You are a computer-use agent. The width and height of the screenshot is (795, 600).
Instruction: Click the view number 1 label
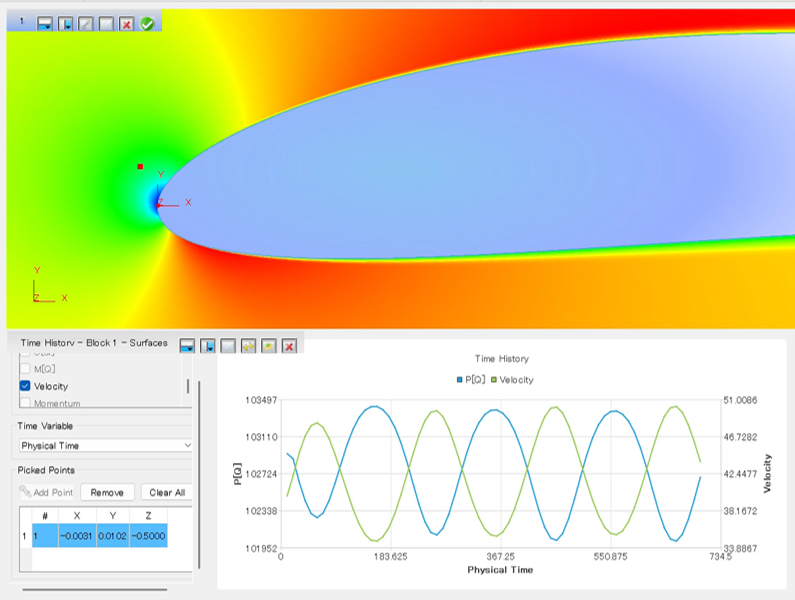coord(21,21)
